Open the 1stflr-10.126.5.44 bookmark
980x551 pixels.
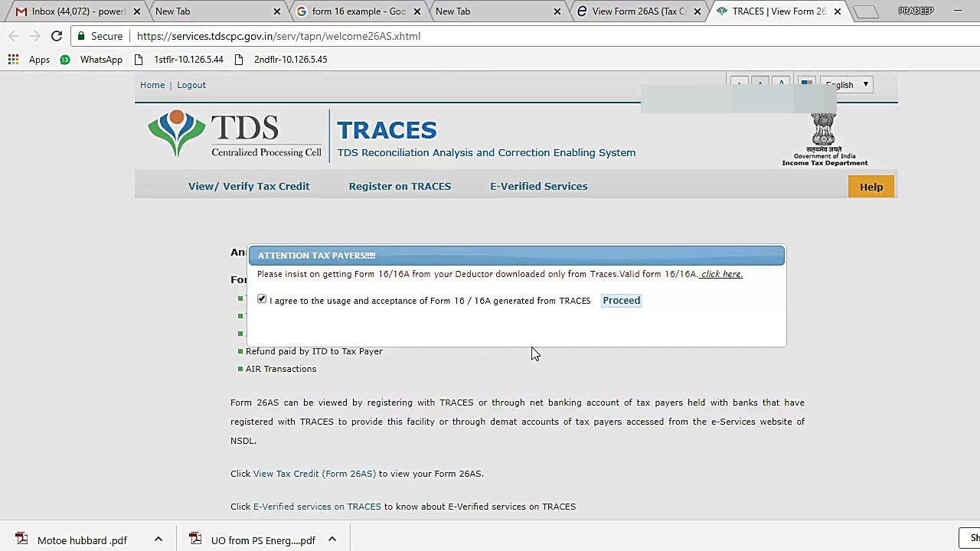[178, 60]
